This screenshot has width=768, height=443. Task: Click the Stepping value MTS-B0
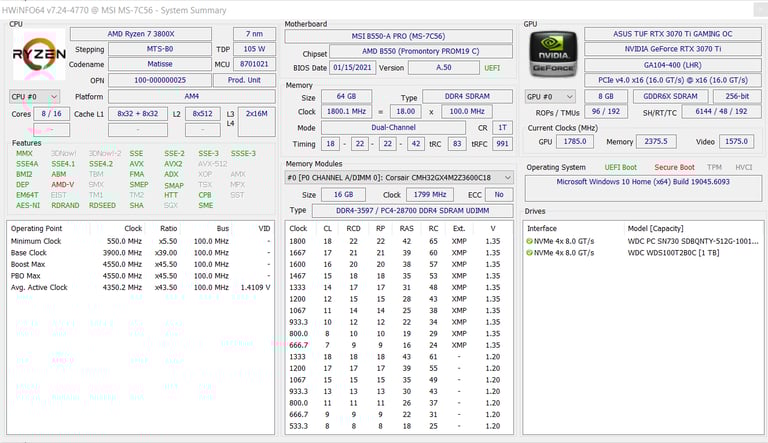tap(160, 49)
